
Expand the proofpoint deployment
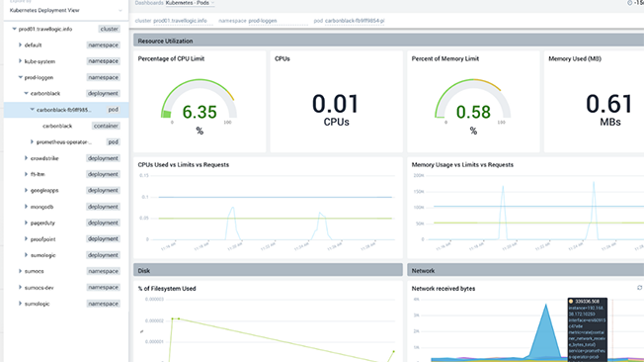27,238
